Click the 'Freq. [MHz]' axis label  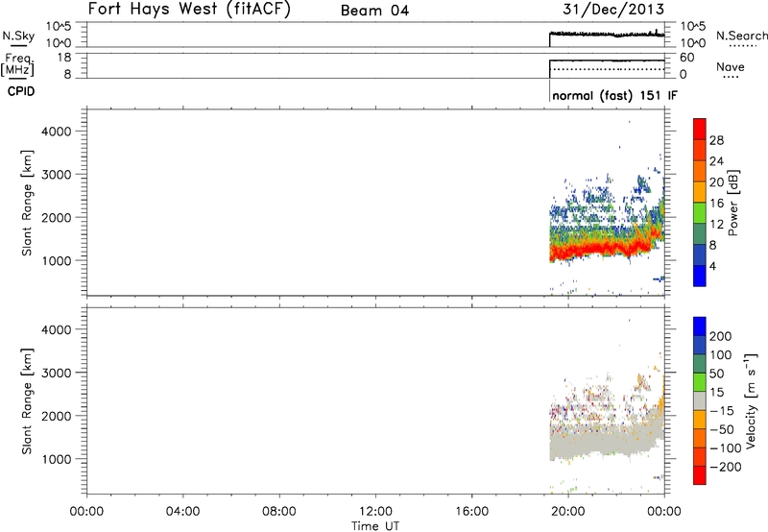pyautogui.click(x=17, y=64)
